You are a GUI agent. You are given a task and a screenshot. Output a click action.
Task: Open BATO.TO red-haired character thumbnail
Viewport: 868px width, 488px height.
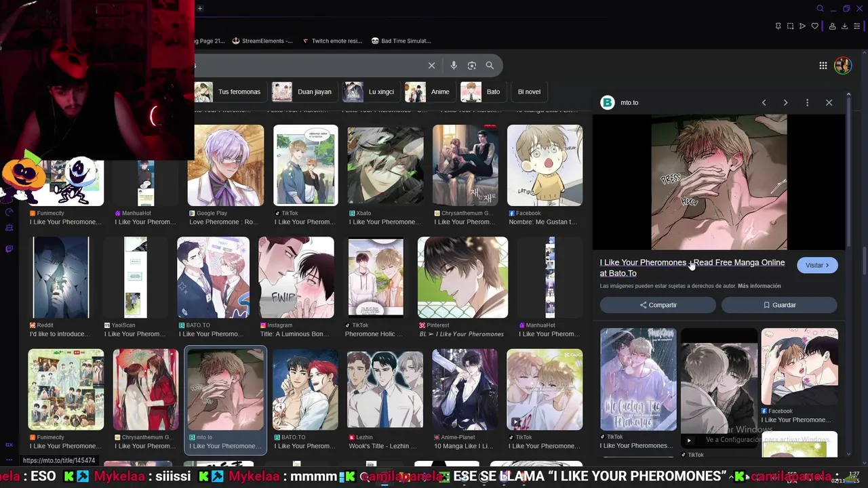(x=305, y=390)
